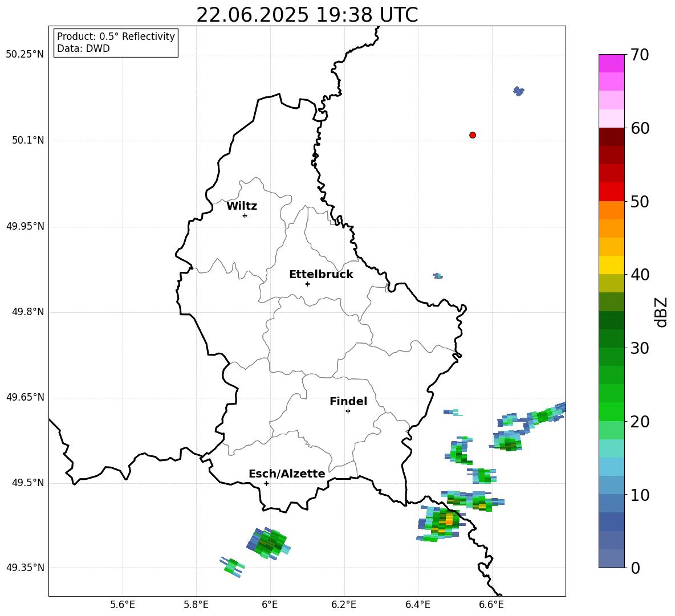Click the bright red swatch just above 50 dBZ
Viewport: 675px width, 616px height.
tap(611, 192)
